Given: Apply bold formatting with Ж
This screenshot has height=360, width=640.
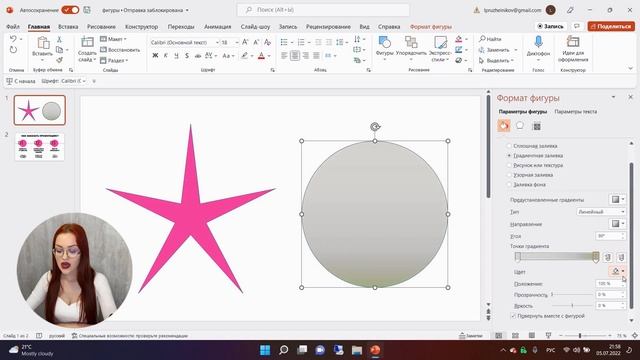Looking at the screenshot, I should coord(155,56).
